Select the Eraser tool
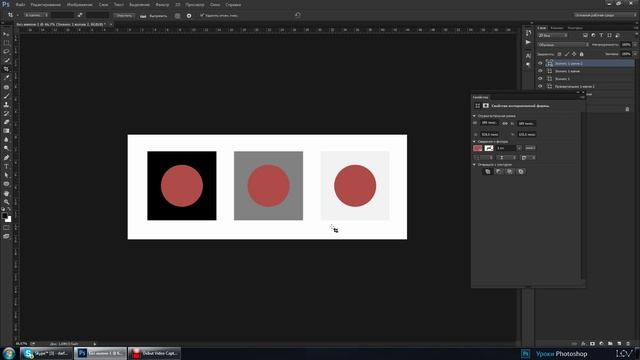640x360 pixels. pyautogui.click(x=6, y=122)
